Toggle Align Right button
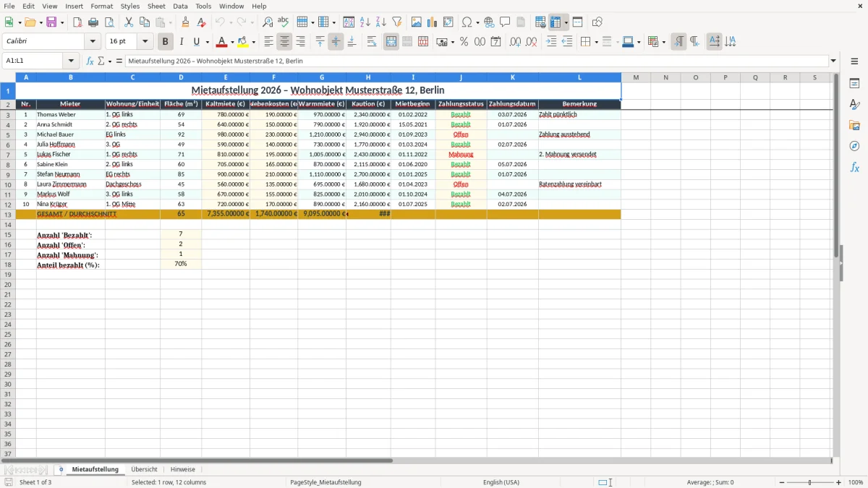Screen dimensions: 868x488 (301, 42)
